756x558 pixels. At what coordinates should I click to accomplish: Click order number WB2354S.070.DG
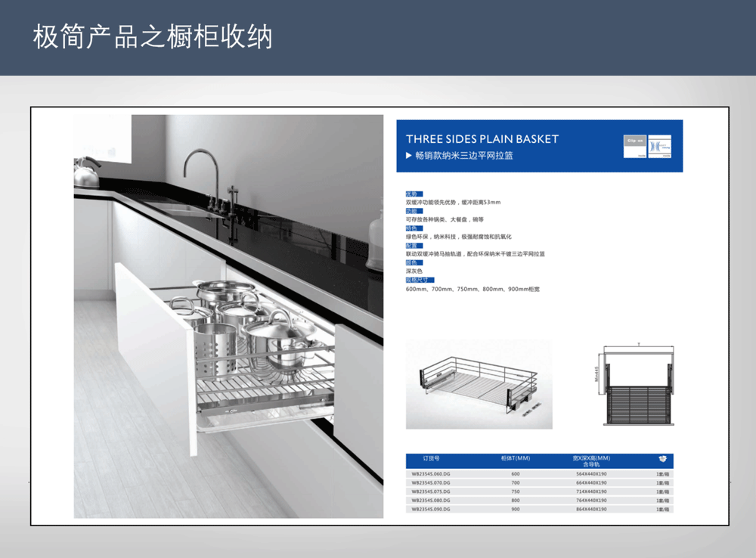[x=431, y=482]
